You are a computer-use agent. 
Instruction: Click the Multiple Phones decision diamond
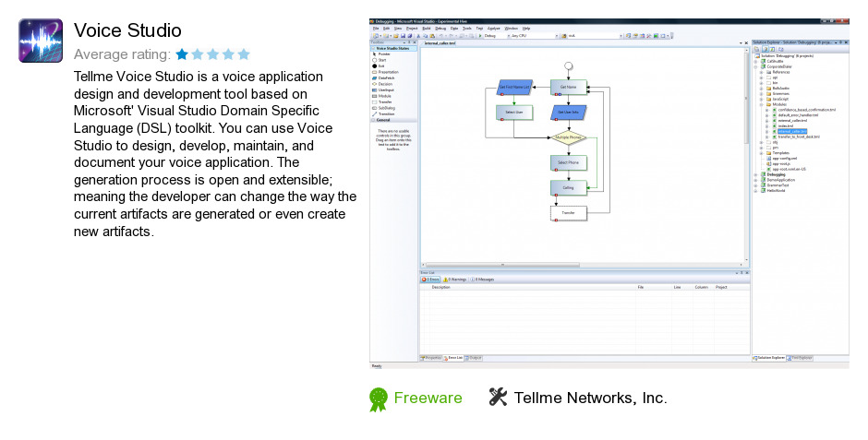(x=569, y=137)
